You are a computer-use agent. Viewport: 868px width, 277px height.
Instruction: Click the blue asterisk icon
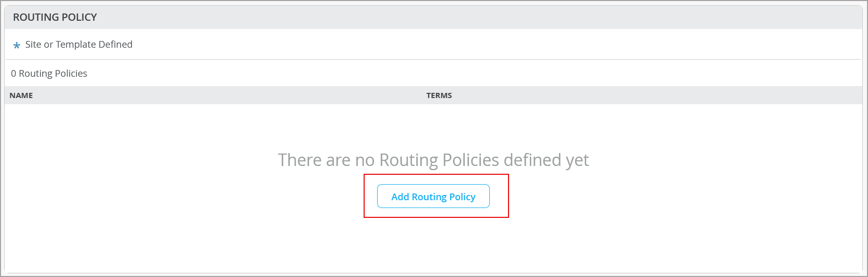(x=17, y=45)
